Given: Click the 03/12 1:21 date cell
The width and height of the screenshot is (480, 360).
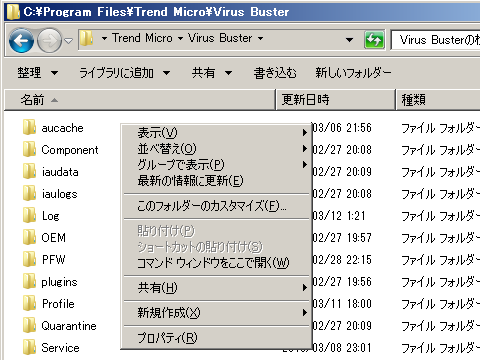Looking at the screenshot, I should tap(339, 216).
